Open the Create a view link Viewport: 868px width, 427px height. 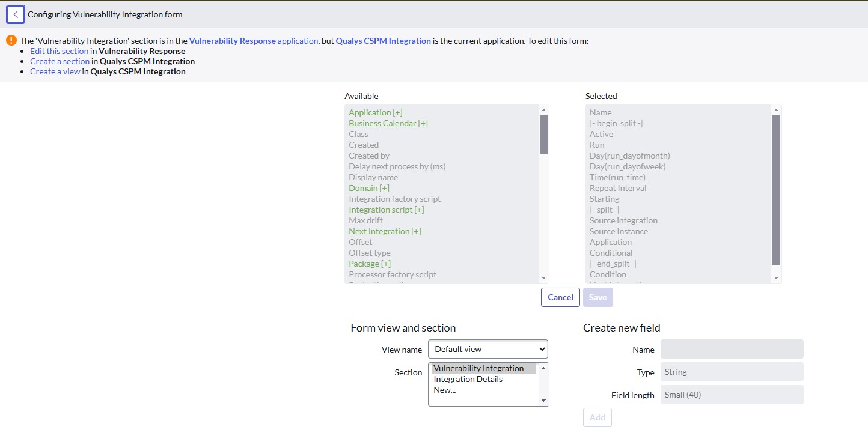(x=55, y=71)
